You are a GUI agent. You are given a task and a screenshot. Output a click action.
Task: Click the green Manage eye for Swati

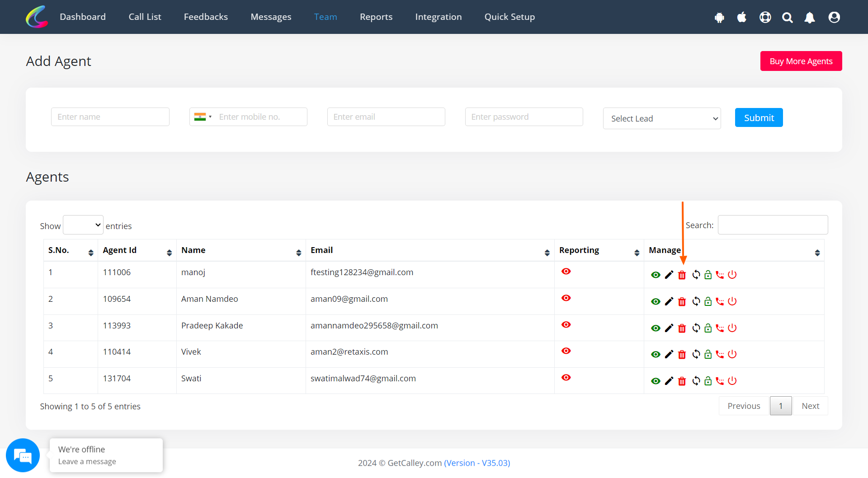656,381
